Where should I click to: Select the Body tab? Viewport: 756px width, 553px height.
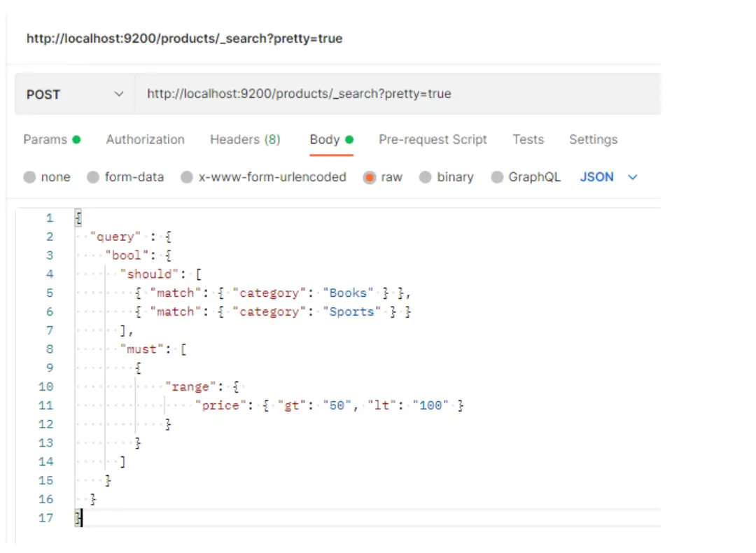325,139
